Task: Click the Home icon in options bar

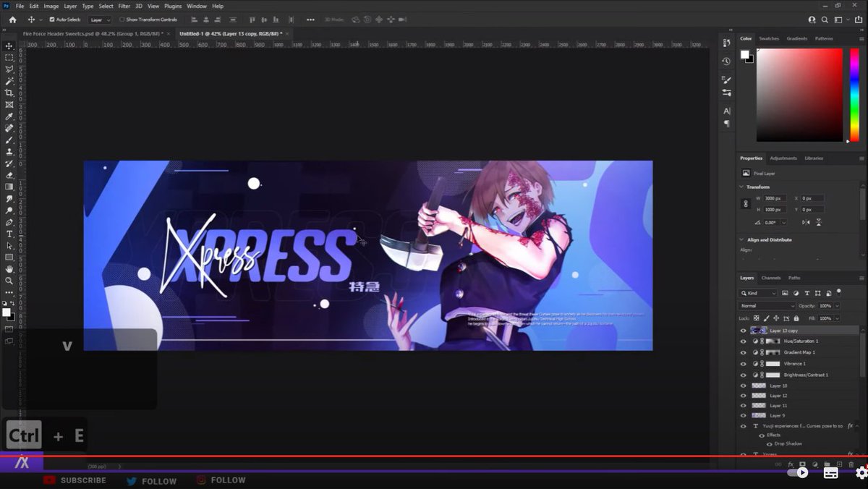Action: [12, 20]
